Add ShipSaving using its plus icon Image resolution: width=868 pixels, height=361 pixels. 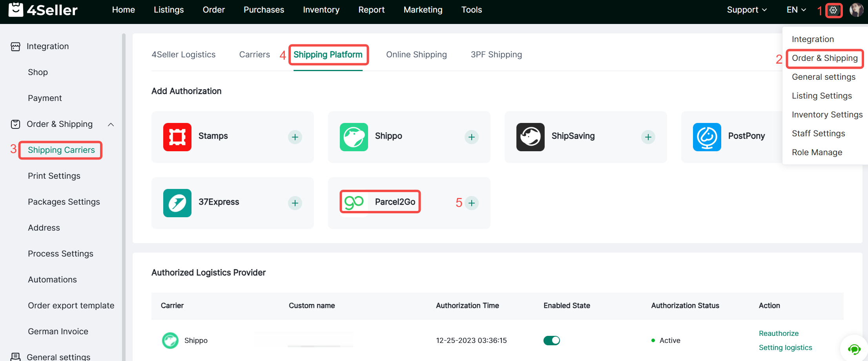pyautogui.click(x=648, y=137)
